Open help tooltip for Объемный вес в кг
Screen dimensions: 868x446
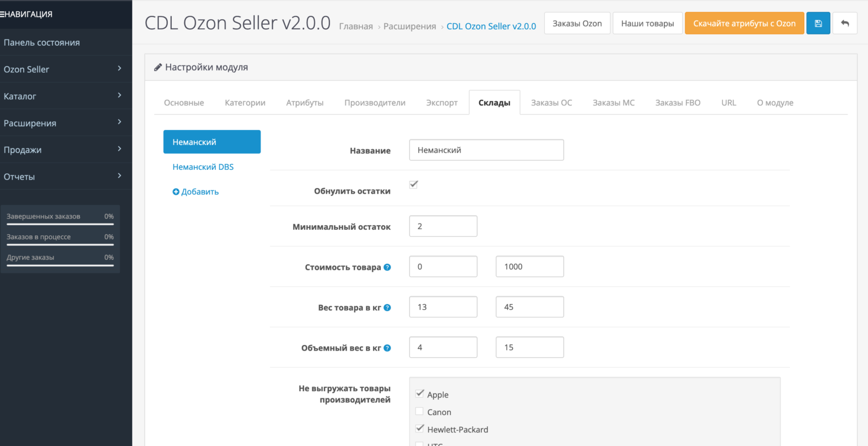click(387, 348)
